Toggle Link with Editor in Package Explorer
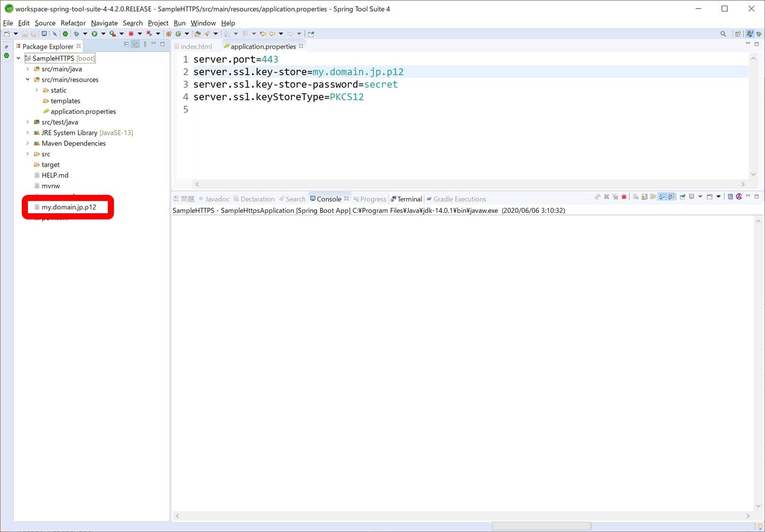Screen dimensions: 765x532 [x=136, y=44]
